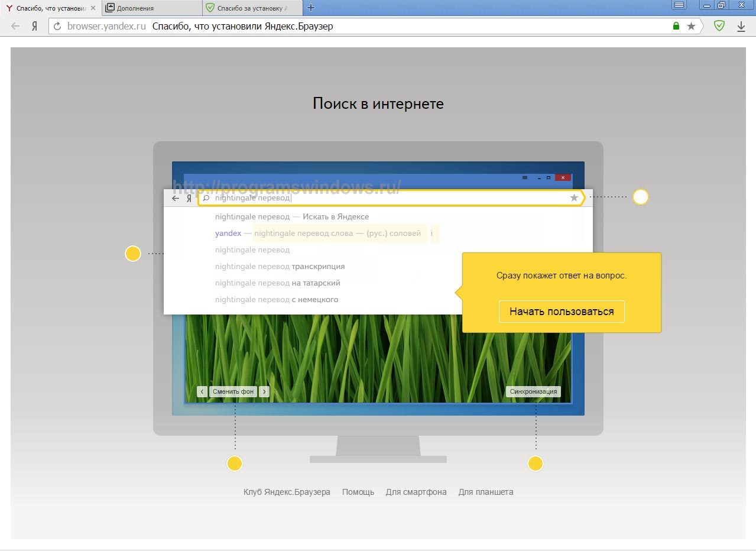This screenshot has width=756, height=551.
Task: Open the 'Для смартфона' link
Action: [x=416, y=492]
